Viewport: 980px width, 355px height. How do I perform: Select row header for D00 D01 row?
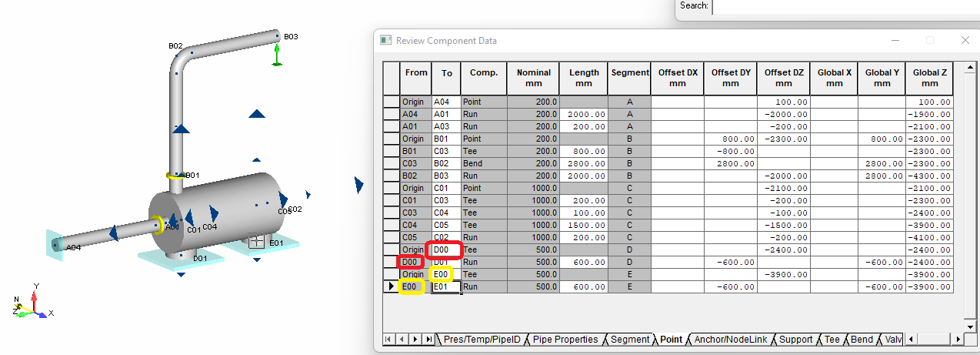coord(392,262)
